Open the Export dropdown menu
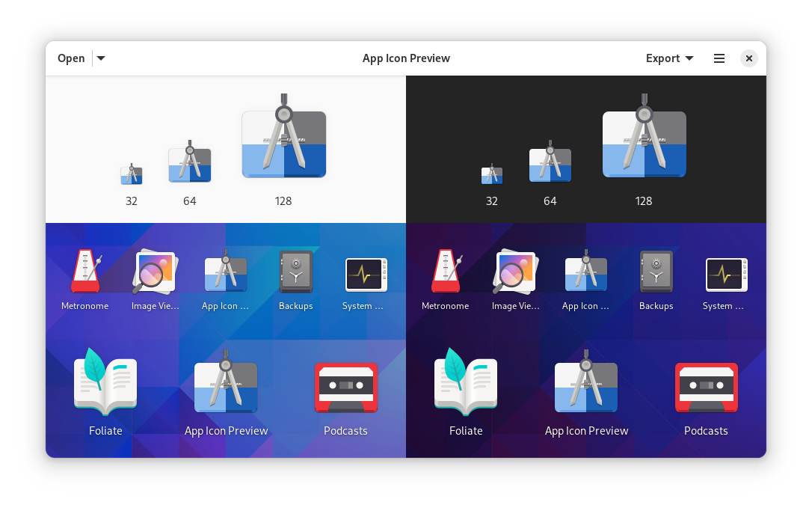 [669, 58]
